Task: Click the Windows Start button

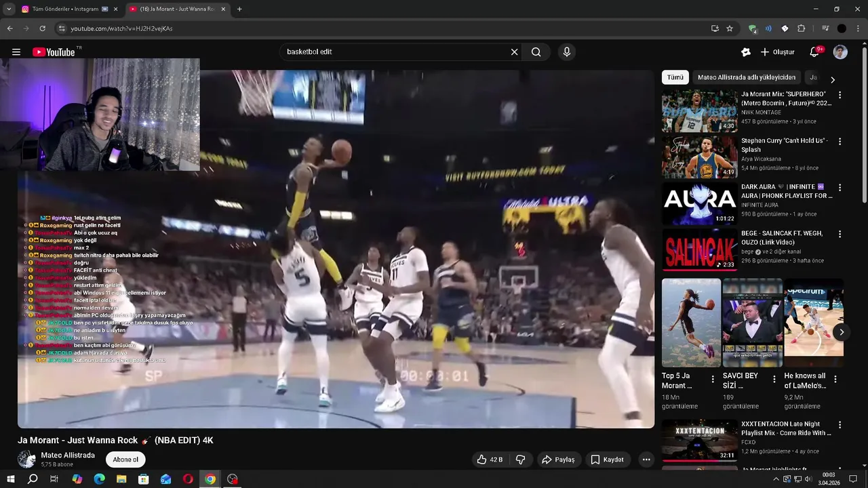Action: 11,479
